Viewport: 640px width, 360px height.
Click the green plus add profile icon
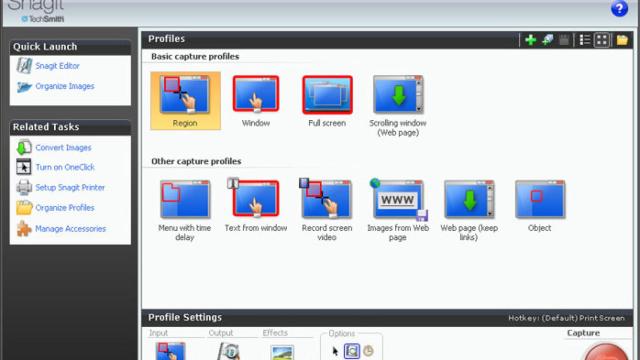531,40
